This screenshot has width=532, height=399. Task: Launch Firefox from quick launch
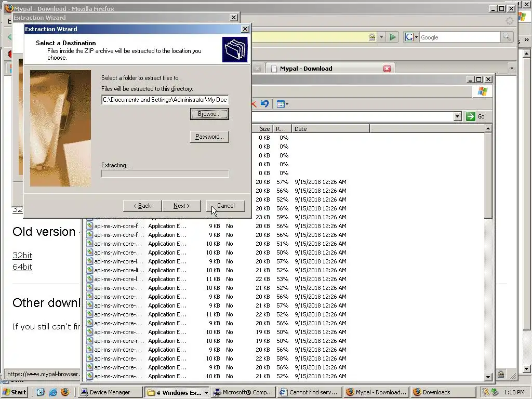pyautogui.click(x=65, y=392)
